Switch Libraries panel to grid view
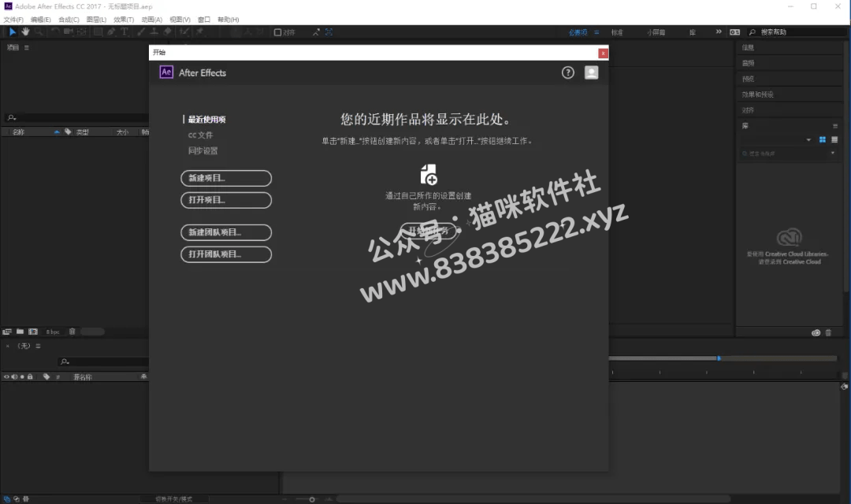The width and height of the screenshot is (851, 504). click(x=822, y=139)
